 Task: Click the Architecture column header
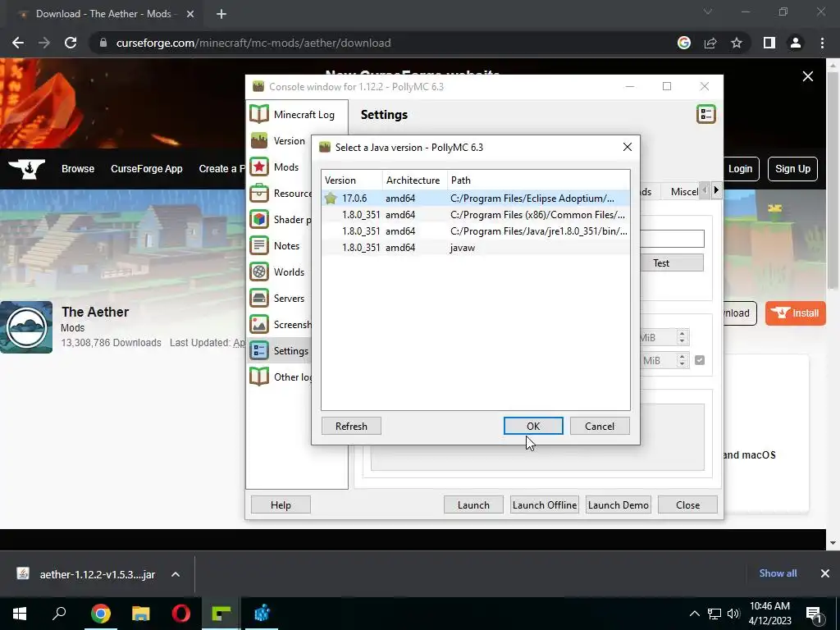(414, 180)
